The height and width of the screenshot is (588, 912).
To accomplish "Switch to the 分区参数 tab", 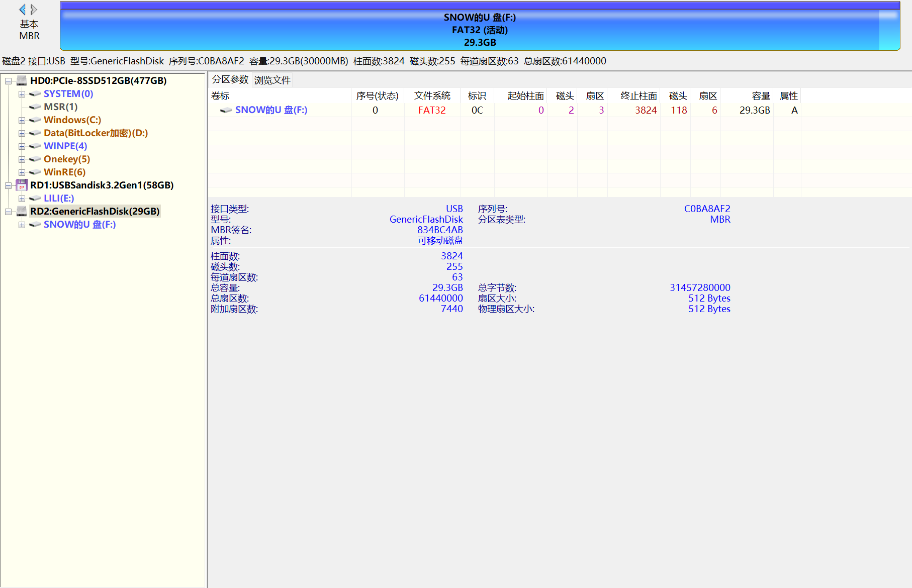I will [x=230, y=79].
